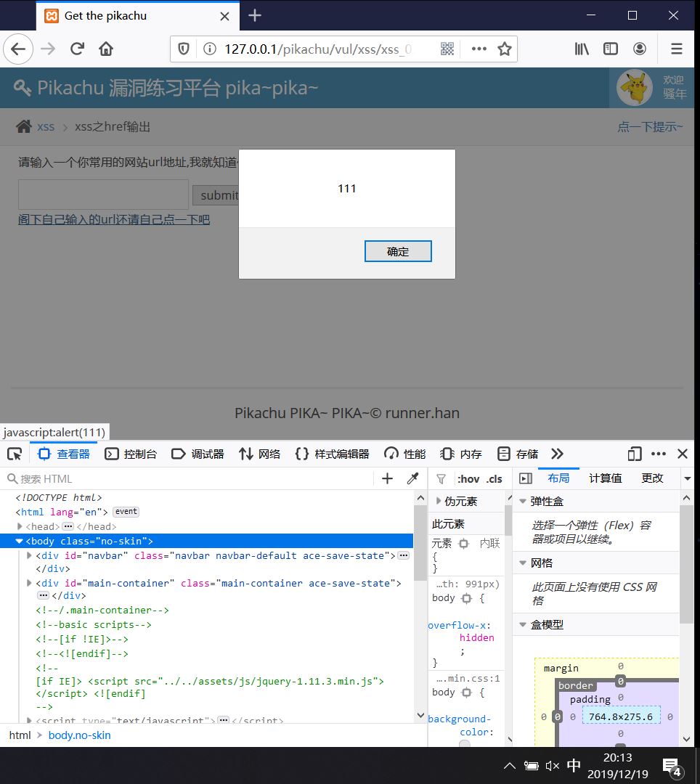
Task: Bookmark this page with the star
Action: click(x=505, y=49)
